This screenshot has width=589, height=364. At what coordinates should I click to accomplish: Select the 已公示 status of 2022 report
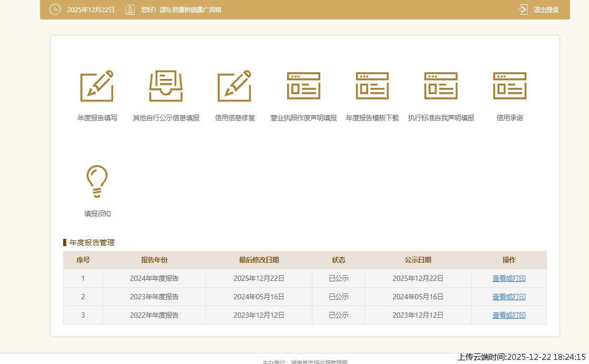pyautogui.click(x=339, y=315)
